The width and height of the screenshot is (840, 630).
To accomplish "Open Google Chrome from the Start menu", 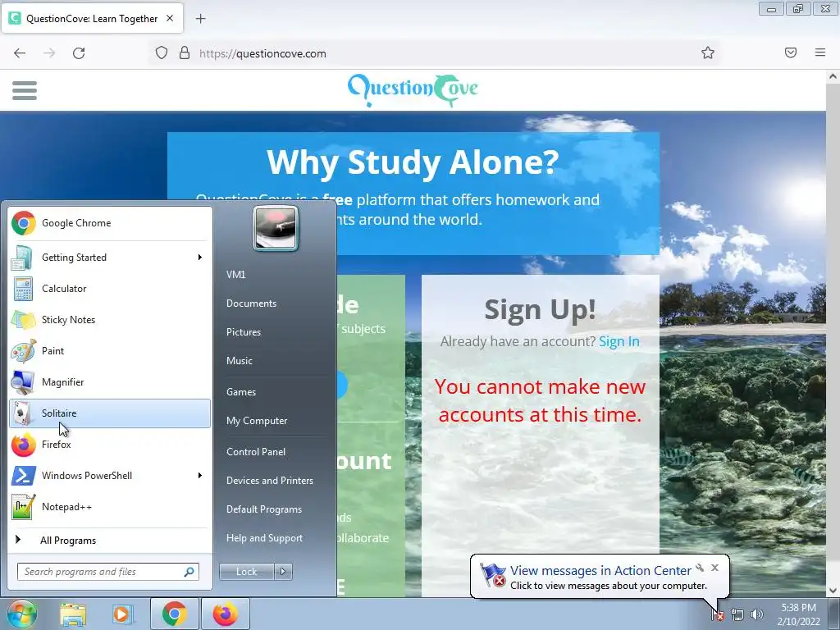I will pyautogui.click(x=110, y=223).
